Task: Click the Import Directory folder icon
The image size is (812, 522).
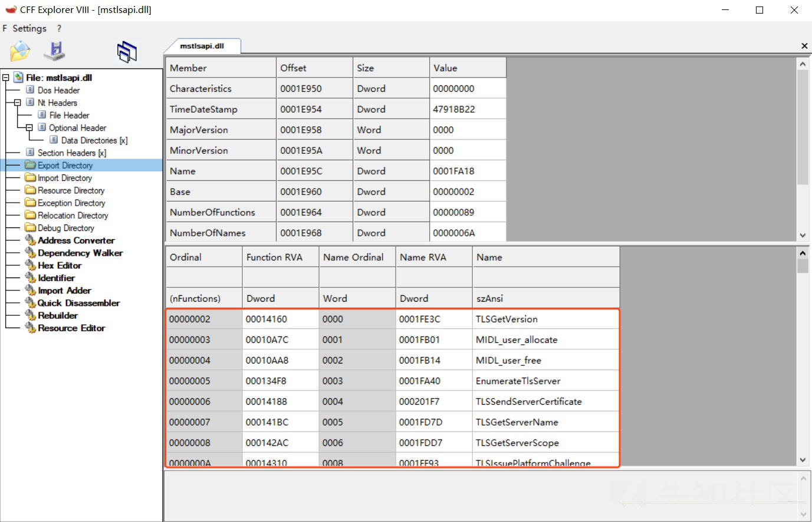Action: [x=31, y=177]
